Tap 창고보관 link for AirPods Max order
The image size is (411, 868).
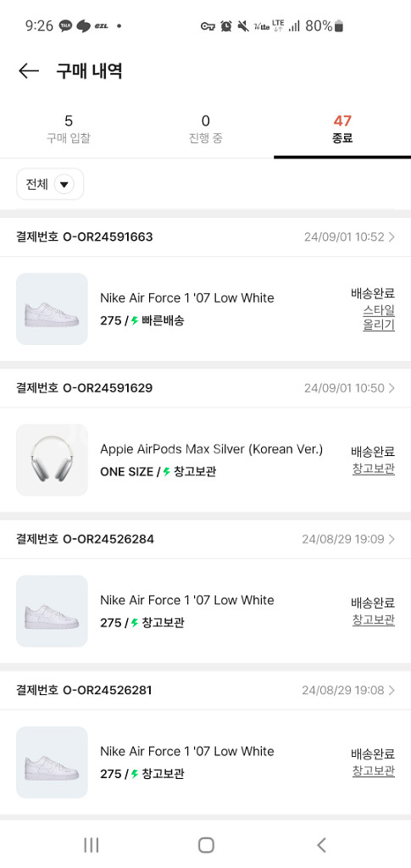pos(374,468)
